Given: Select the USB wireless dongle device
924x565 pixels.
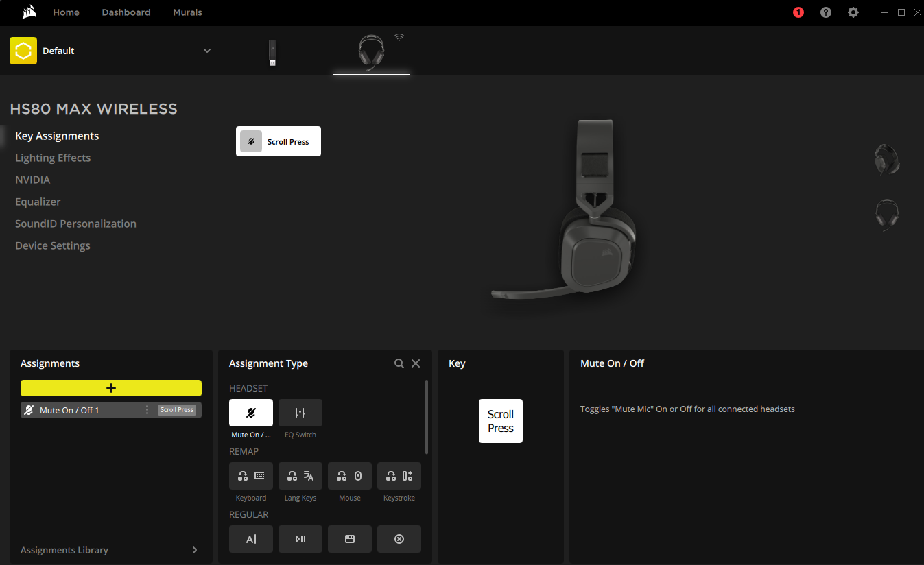Looking at the screenshot, I should pyautogui.click(x=272, y=53).
